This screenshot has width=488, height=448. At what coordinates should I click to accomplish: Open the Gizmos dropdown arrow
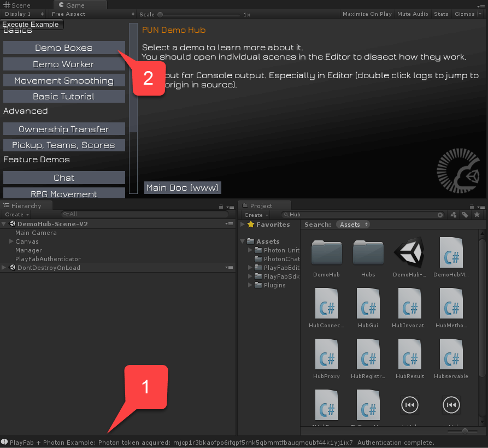pos(480,14)
